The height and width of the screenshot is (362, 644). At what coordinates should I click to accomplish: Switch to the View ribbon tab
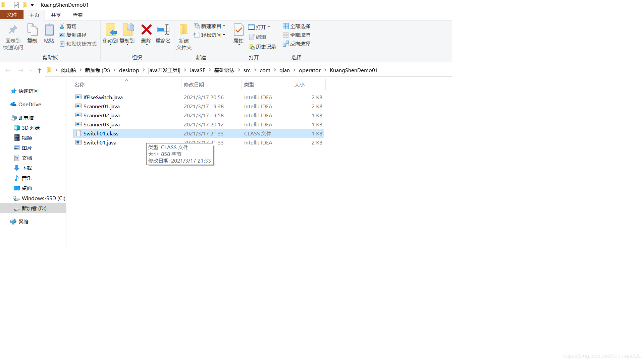(78, 15)
